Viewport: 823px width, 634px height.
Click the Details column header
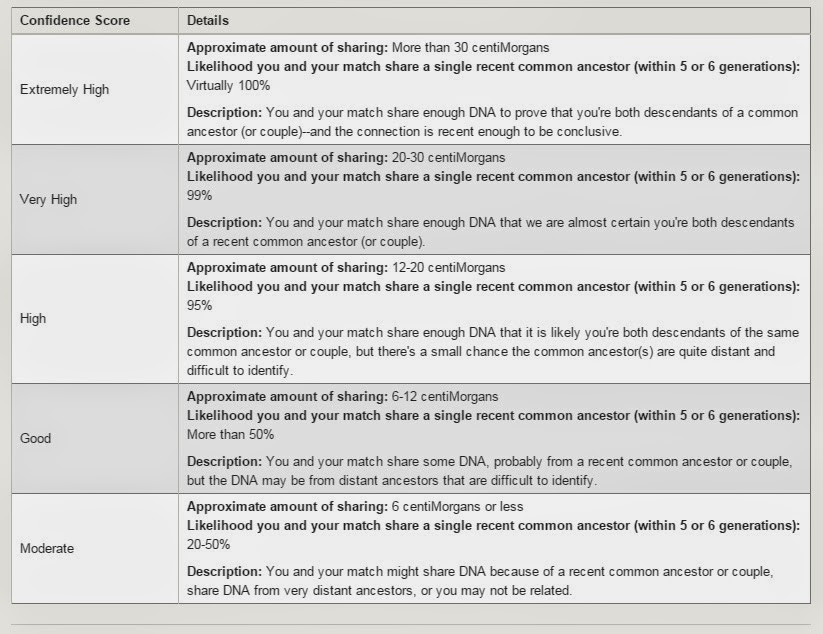207,20
